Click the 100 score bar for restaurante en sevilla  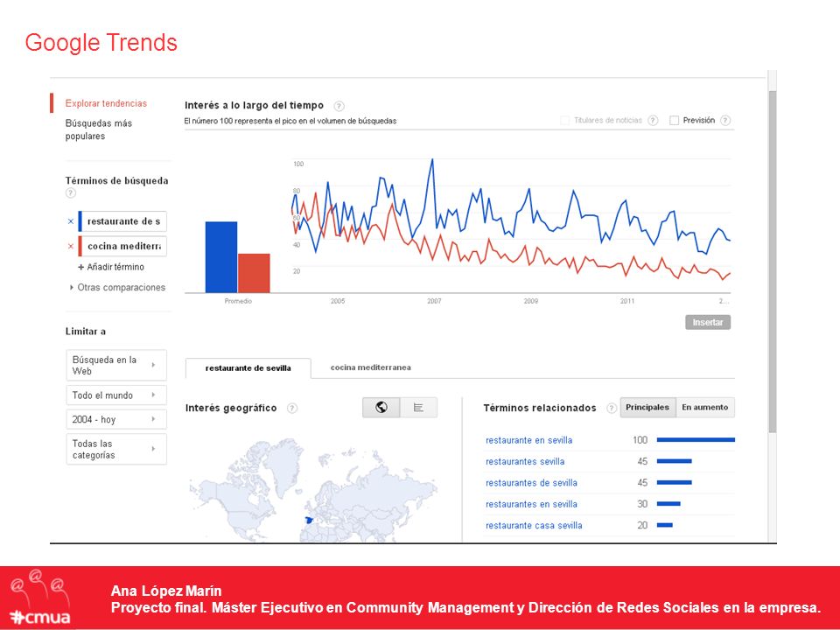[696, 440]
